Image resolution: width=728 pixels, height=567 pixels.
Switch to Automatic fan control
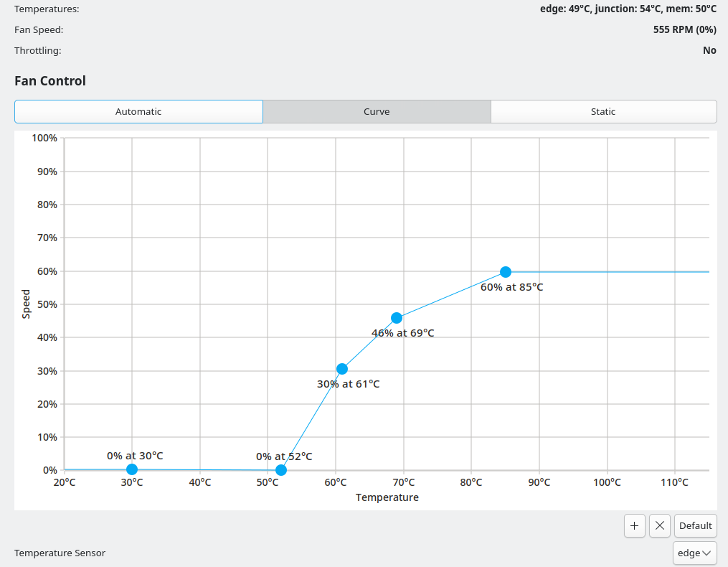click(x=138, y=111)
